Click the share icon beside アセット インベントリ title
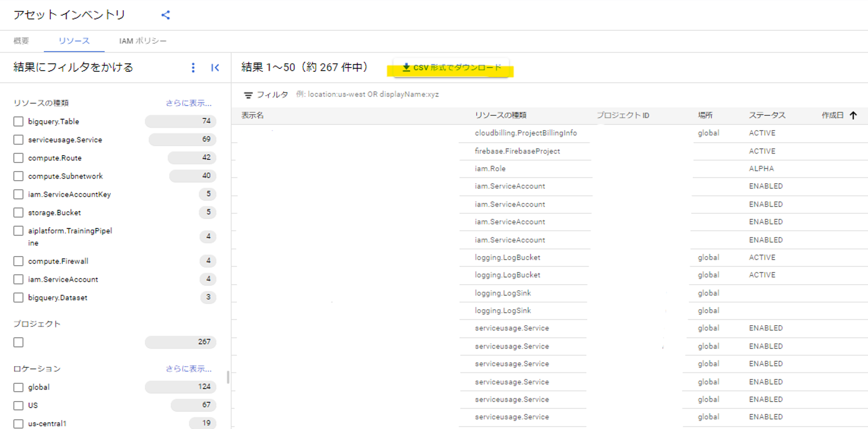 165,15
